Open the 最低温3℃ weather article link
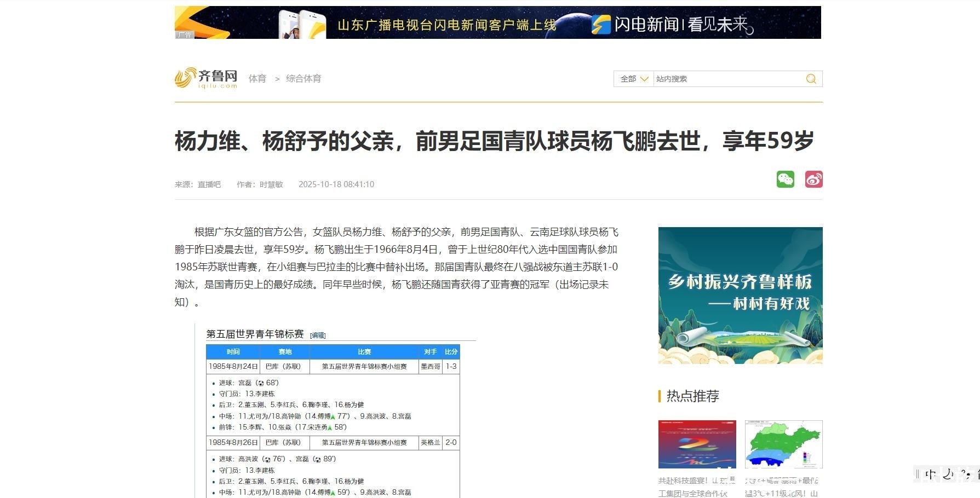Screen dimensions: 980x498 point(783,487)
